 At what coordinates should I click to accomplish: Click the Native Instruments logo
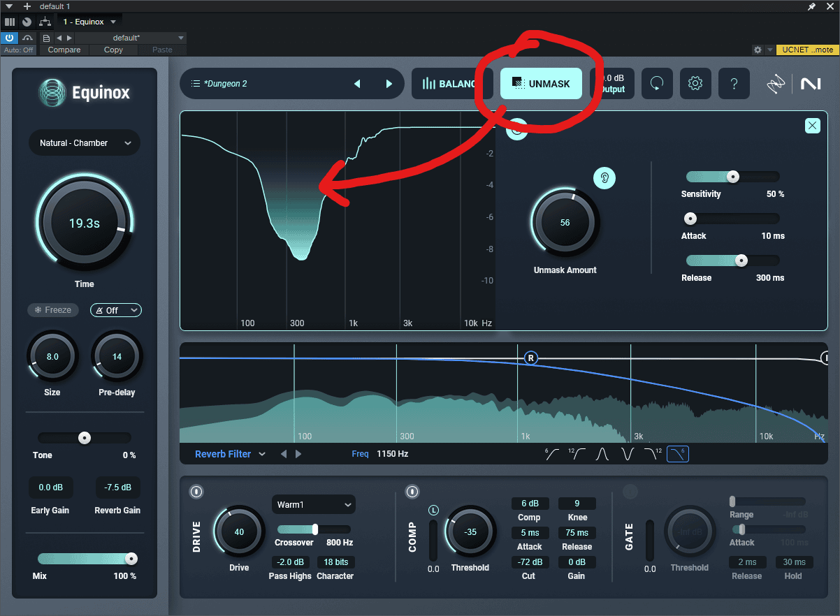tap(811, 84)
